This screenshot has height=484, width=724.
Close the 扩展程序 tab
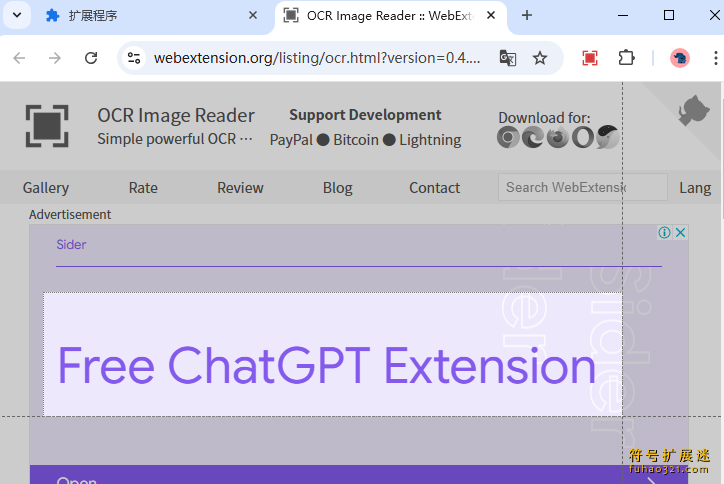point(253,15)
